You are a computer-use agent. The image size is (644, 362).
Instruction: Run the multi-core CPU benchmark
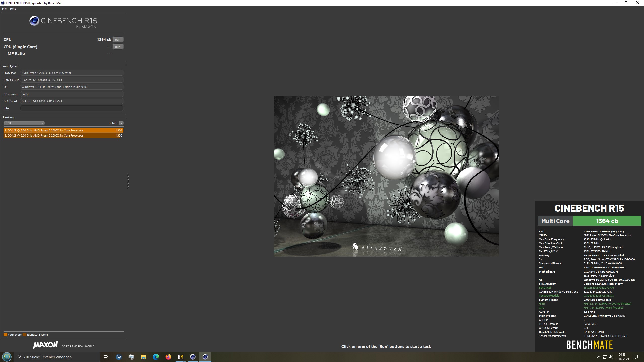pyautogui.click(x=118, y=39)
